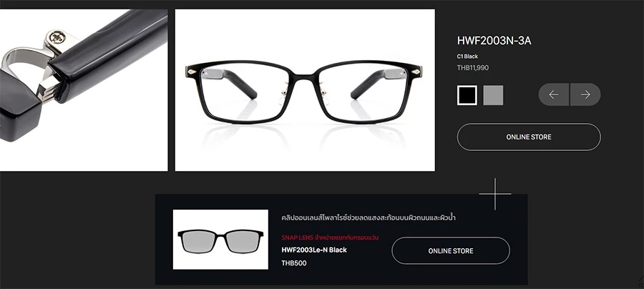This screenshot has height=289, width=644.
Task: Open ONLINE STORE for the snap lens
Action: (x=451, y=250)
